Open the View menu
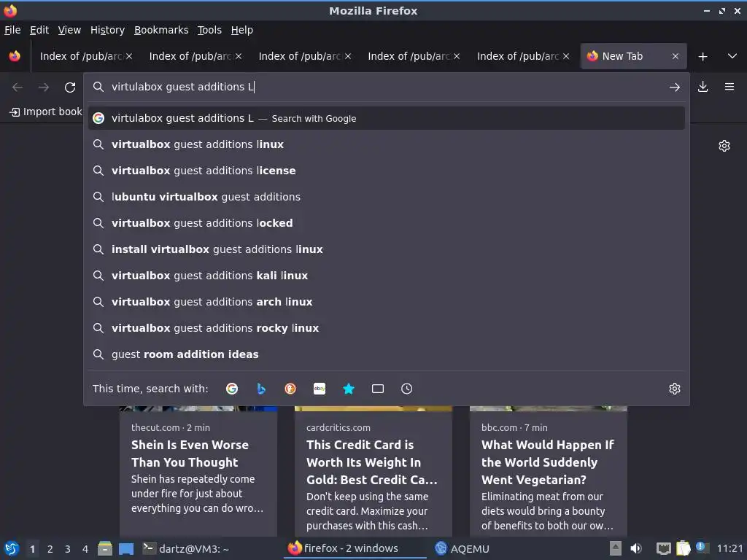This screenshot has width=747, height=560. [x=69, y=30]
